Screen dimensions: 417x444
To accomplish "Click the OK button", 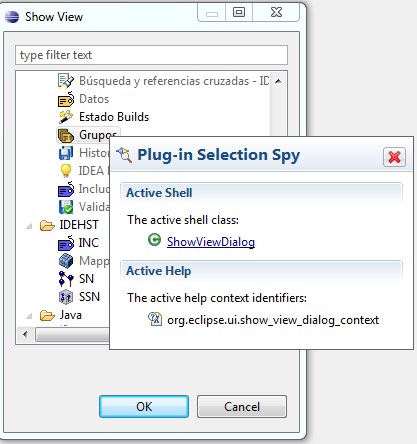I will [x=144, y=407].
